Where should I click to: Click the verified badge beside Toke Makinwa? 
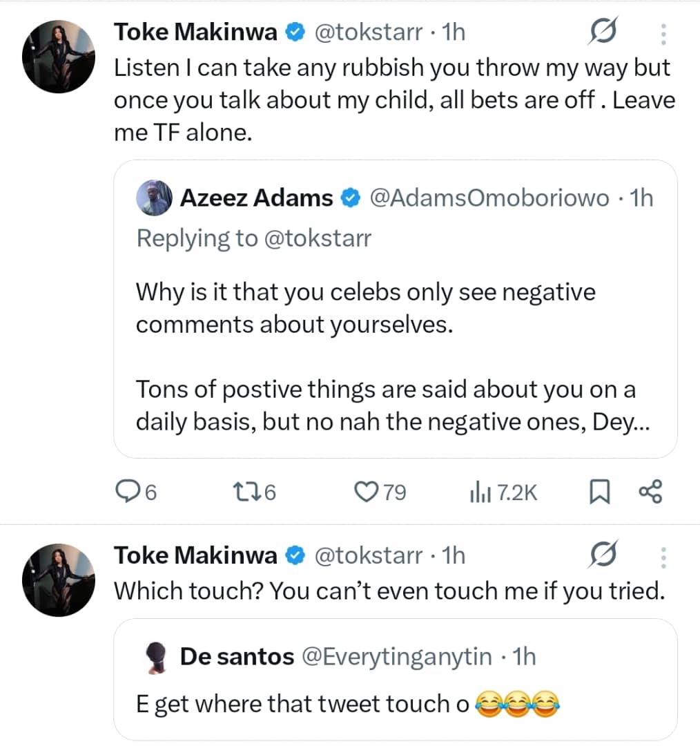[x=295, y=31]
